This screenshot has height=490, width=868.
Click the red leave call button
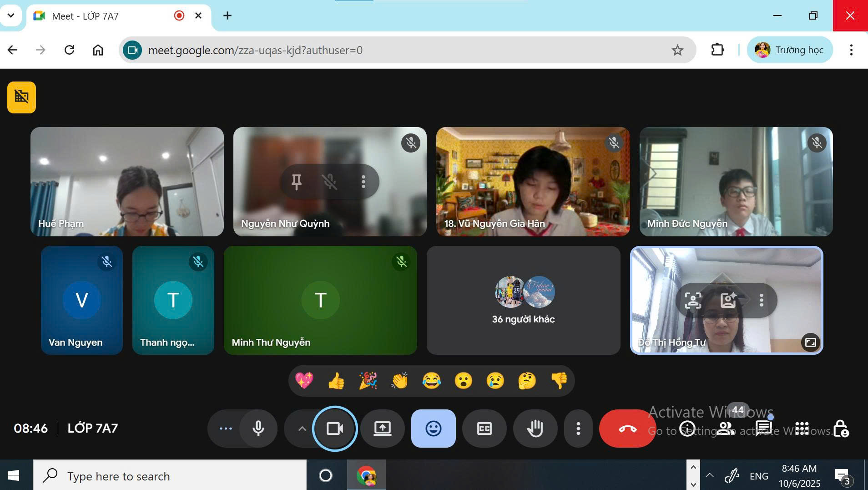pos(627,429)
